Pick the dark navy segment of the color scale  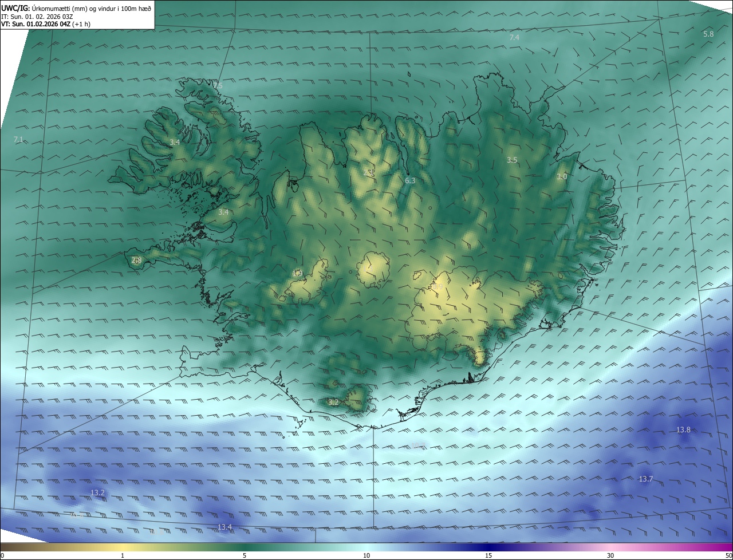(488, 547)
